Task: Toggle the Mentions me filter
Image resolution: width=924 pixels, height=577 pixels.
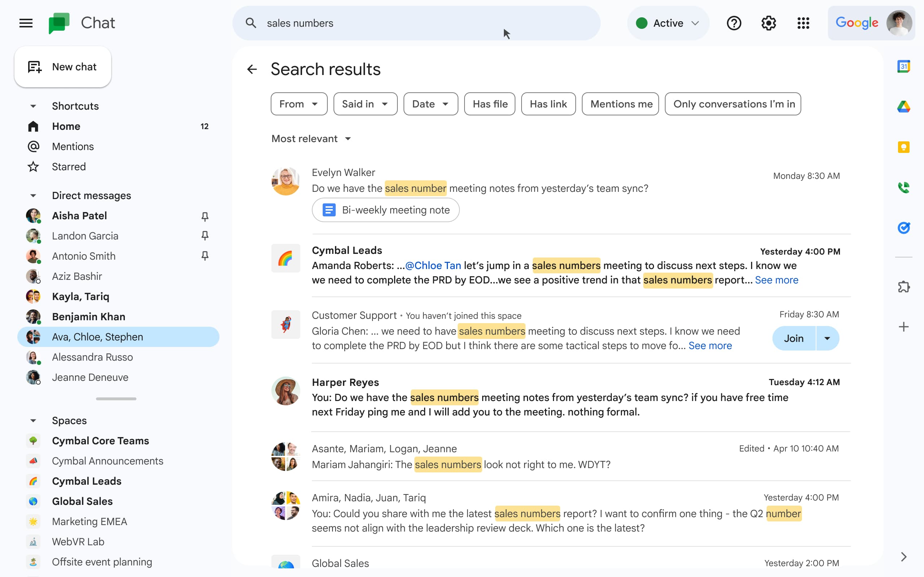Action: 621,104
